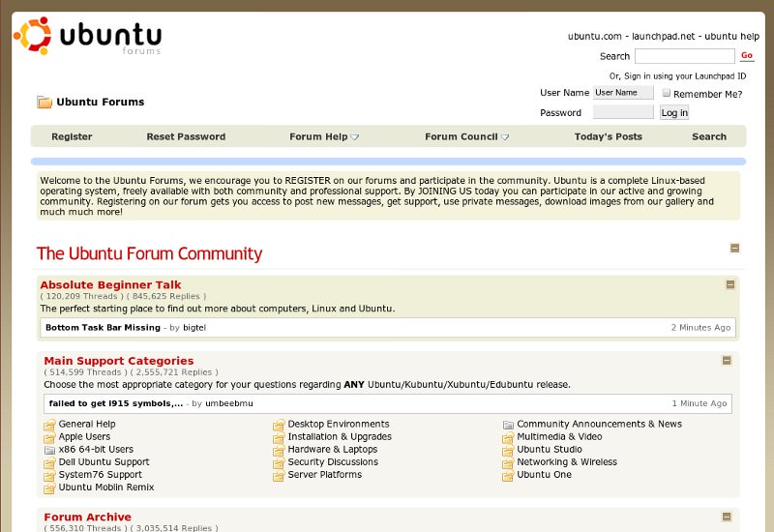The width and height of the screenshot is (774, 532).
Task: View umbeebmu's user profile
Action: point(229,403)
